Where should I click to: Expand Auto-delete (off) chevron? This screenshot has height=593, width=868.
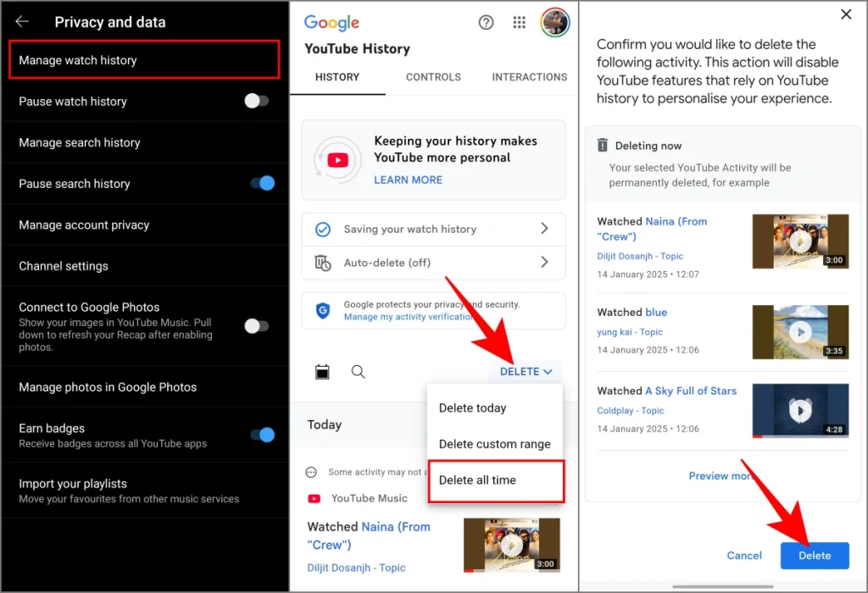545,263
